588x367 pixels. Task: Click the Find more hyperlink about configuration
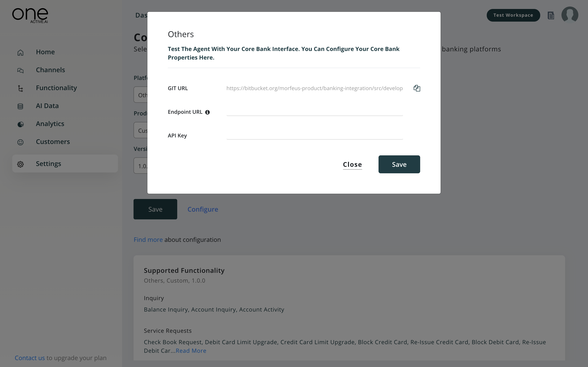coord(148,239)
